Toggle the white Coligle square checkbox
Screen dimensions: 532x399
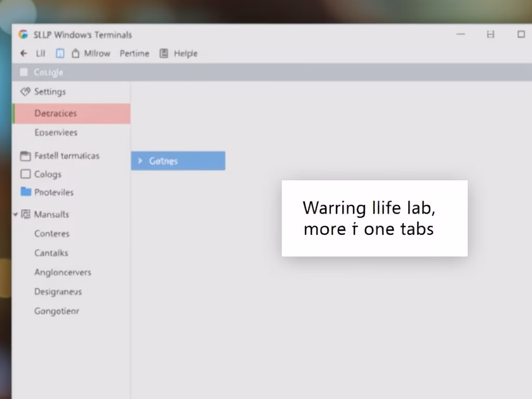pos(23,72)
